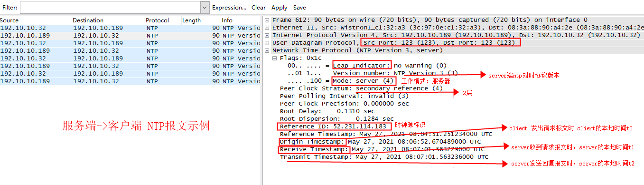Expand Internet Protocol Version 4 node
The width and height of the screenshot is (644, 185).
click(267, 35)
